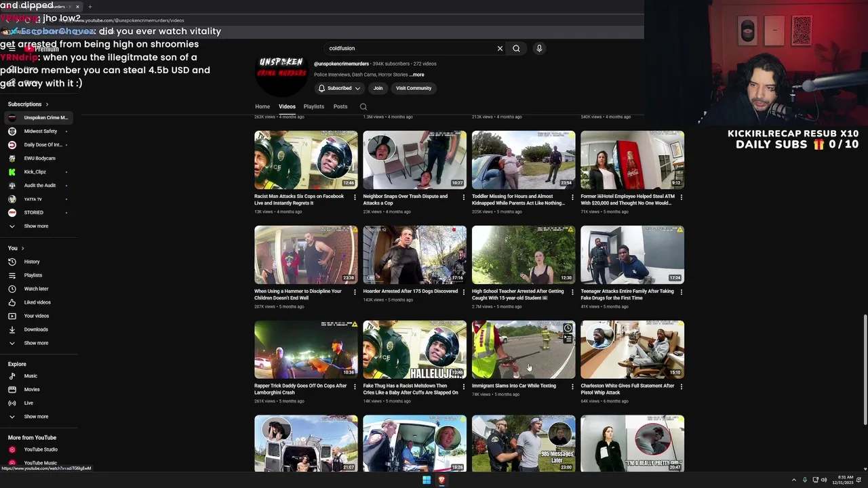Click the search magnifier button
The image size is (868, 488).
point(516,49)
